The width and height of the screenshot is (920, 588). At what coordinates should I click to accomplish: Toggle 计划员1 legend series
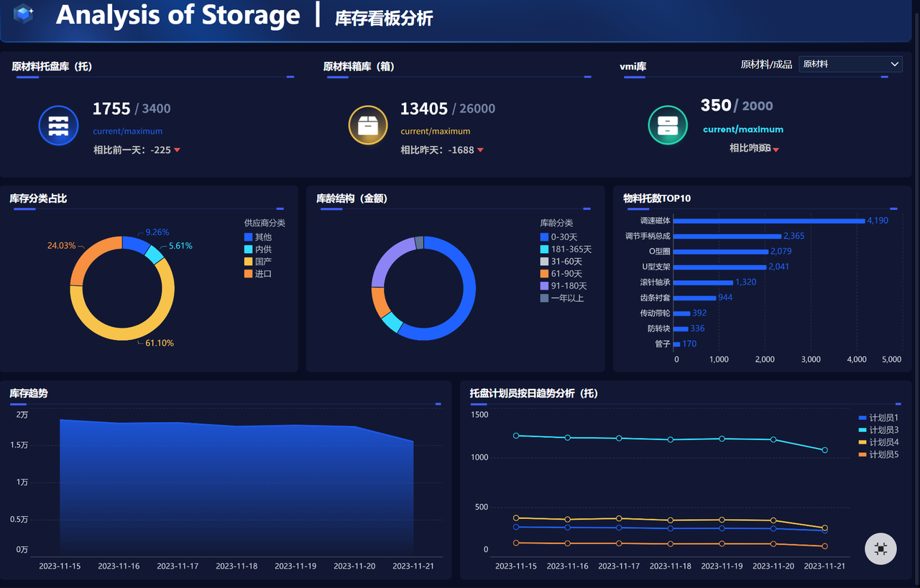point(878,418)
